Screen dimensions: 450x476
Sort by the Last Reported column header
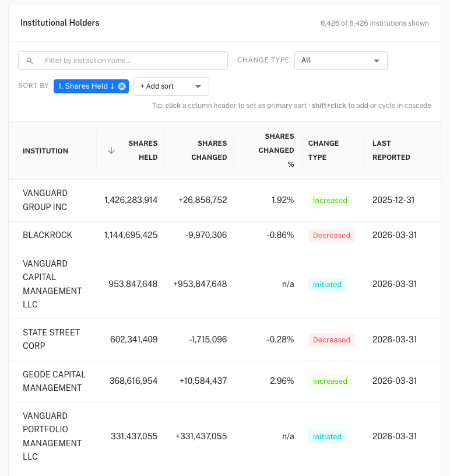[391, 150]
